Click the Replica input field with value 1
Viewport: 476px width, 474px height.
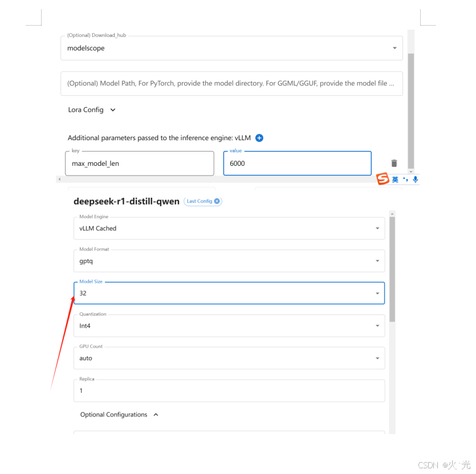229,391
